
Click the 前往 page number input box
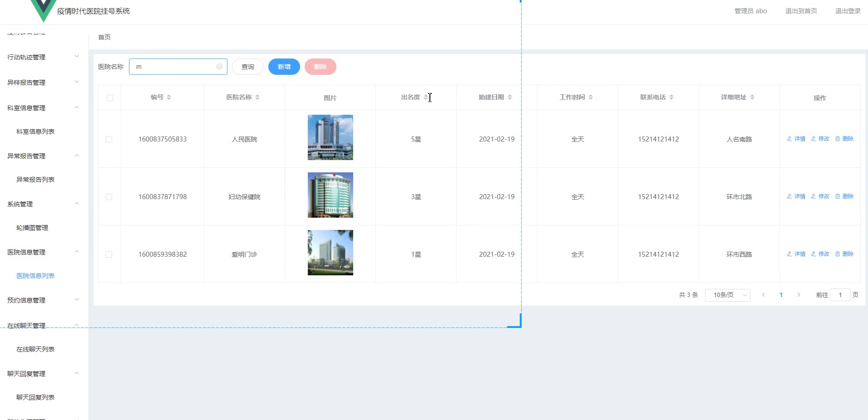(x=840, y=295)
